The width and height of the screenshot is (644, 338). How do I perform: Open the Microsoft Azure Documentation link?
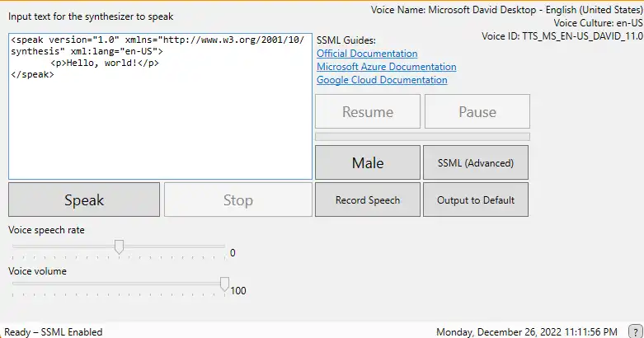pos(386,67)
